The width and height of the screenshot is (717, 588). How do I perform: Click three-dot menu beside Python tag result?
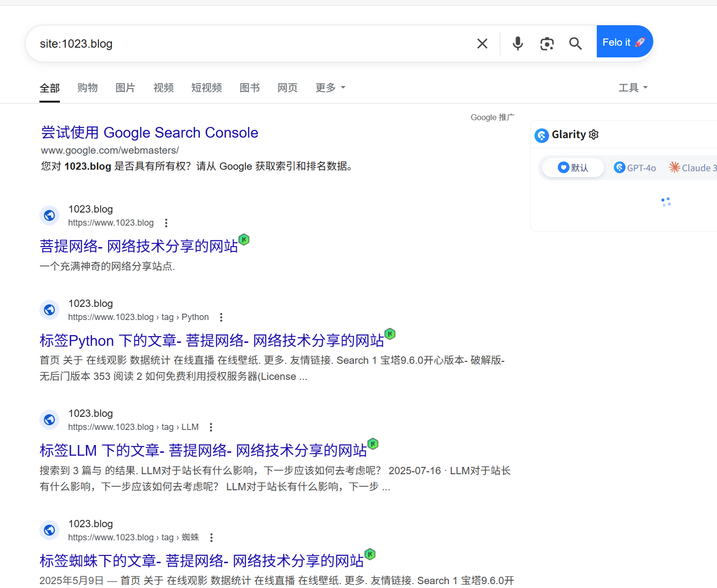[x=221, y=318]
